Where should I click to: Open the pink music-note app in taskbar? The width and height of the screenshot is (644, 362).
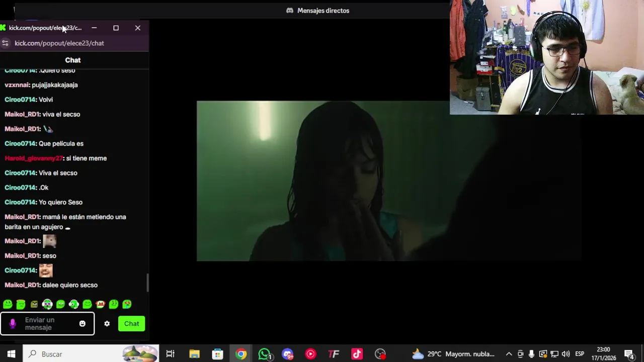(x=357, y=354)
